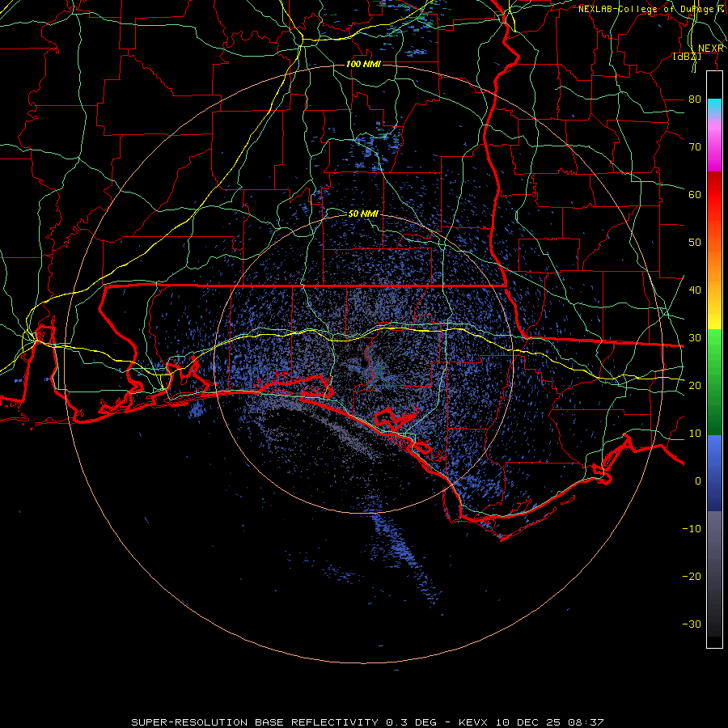Image resolution: width=728 pixels, height=728 pixels.
Task: Click the 30 dBZ scale value
Action: (x=695, y=338)
